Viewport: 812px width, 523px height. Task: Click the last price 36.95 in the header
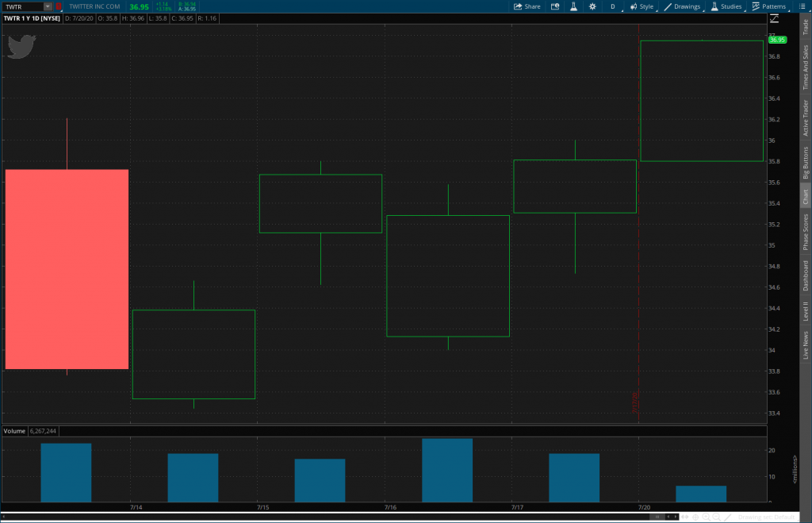point(139,6)
